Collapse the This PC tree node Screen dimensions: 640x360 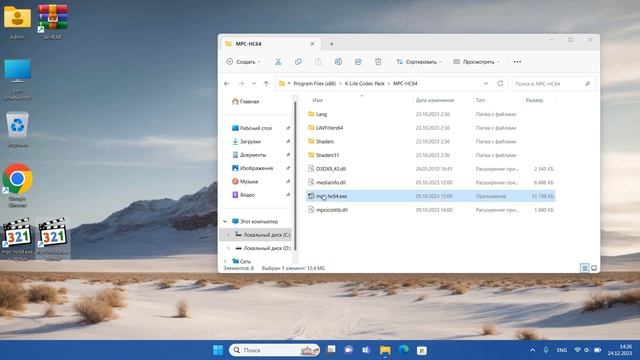point(225,221)
